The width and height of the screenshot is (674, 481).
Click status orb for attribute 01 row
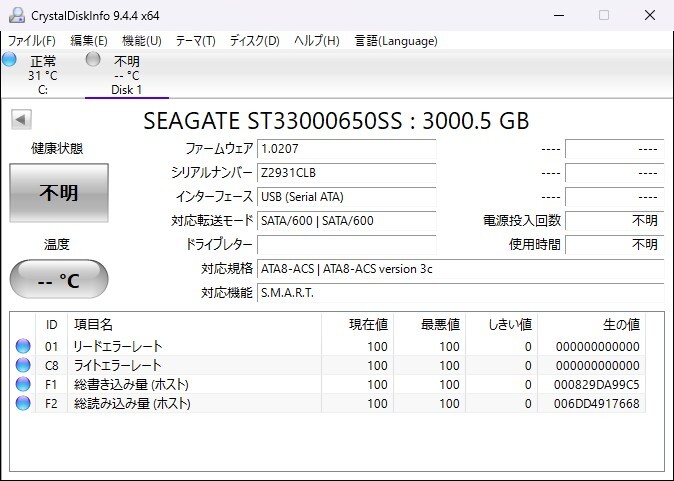(23, 347)
